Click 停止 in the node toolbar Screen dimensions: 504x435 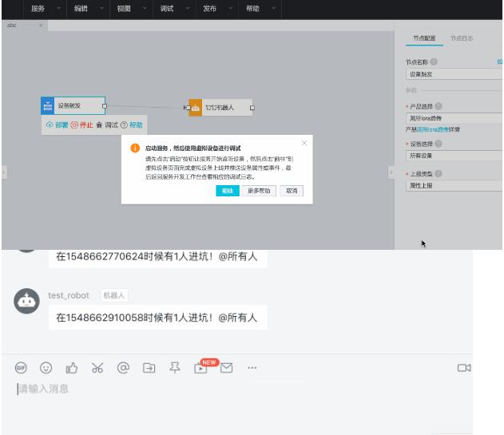tap(82, 125)
